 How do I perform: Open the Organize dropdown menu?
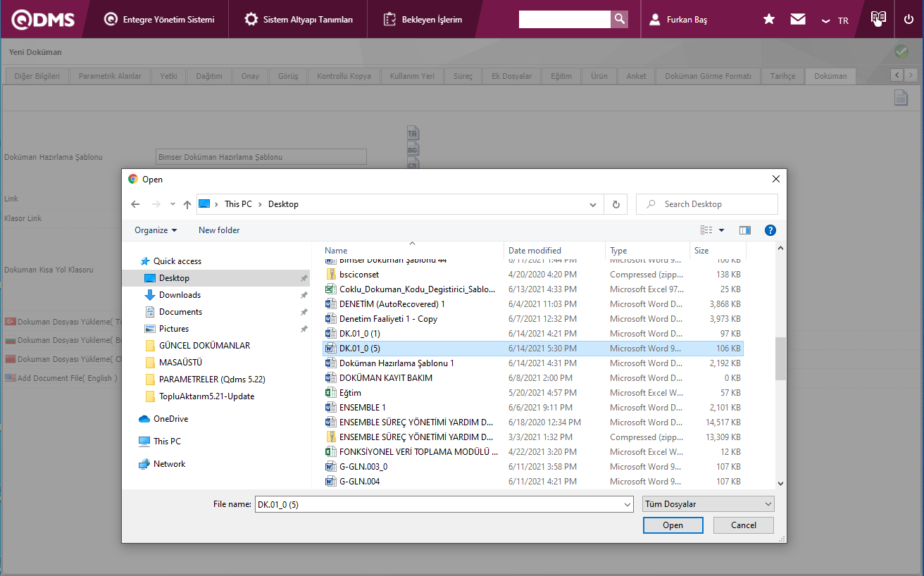click(x=156, y=230)
